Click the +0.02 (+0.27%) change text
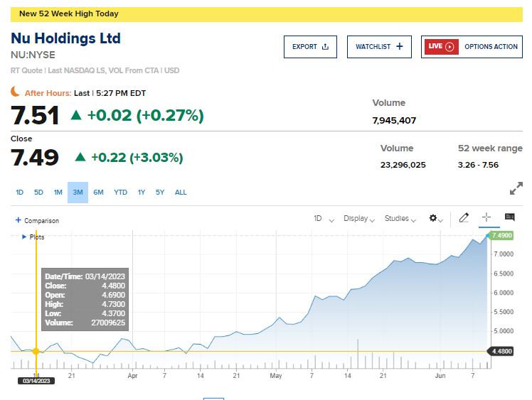Screen dimensions: 532x400 click(146, 115)
